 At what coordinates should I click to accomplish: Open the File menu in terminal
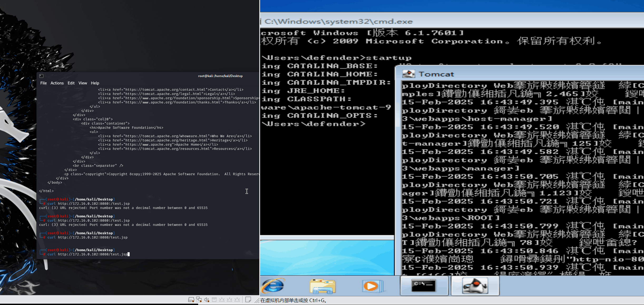[43, 83]
